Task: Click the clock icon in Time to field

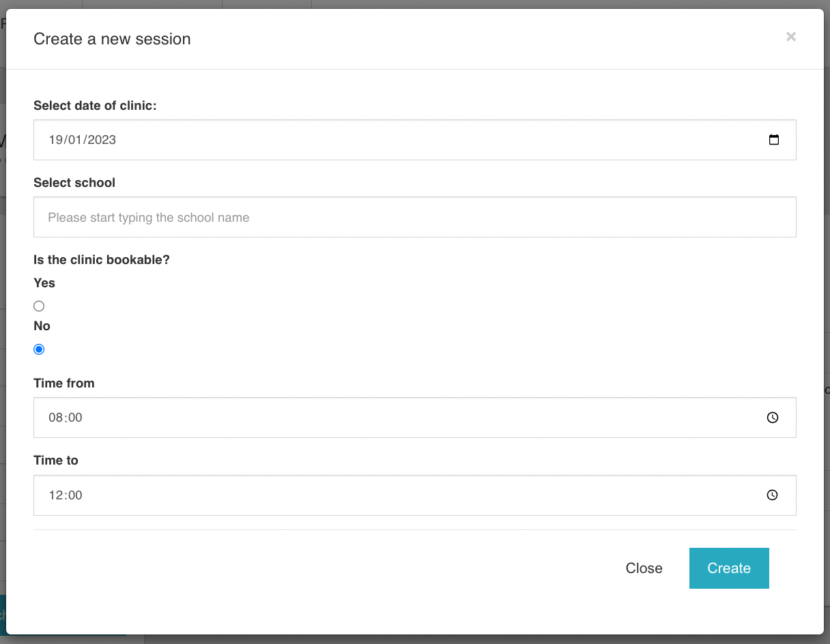Action: click(773, 495)
